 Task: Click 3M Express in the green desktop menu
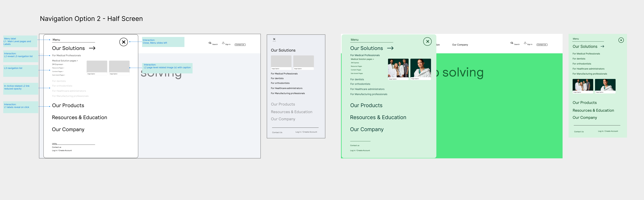coord(355,63)
